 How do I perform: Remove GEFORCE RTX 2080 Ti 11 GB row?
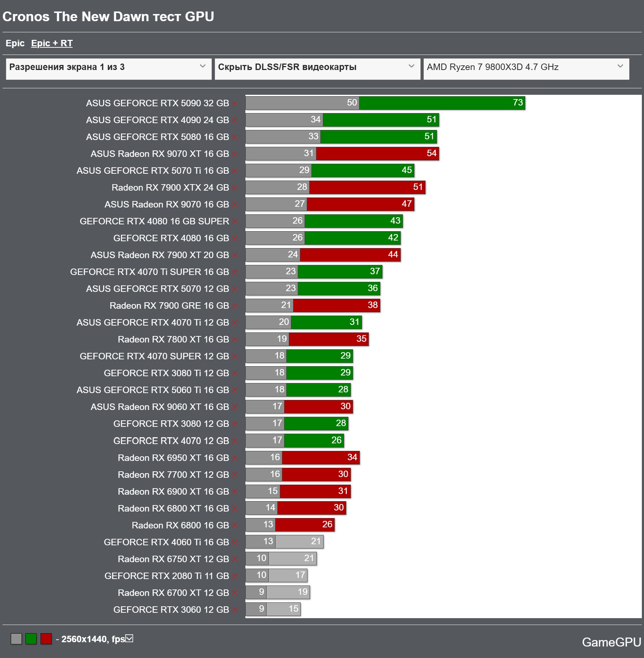point(235,576)
